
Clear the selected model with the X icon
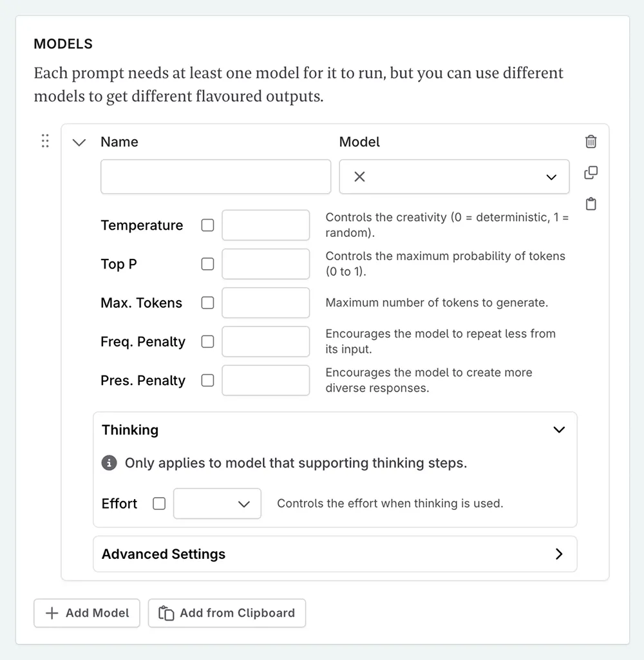[x=359, y=176]
